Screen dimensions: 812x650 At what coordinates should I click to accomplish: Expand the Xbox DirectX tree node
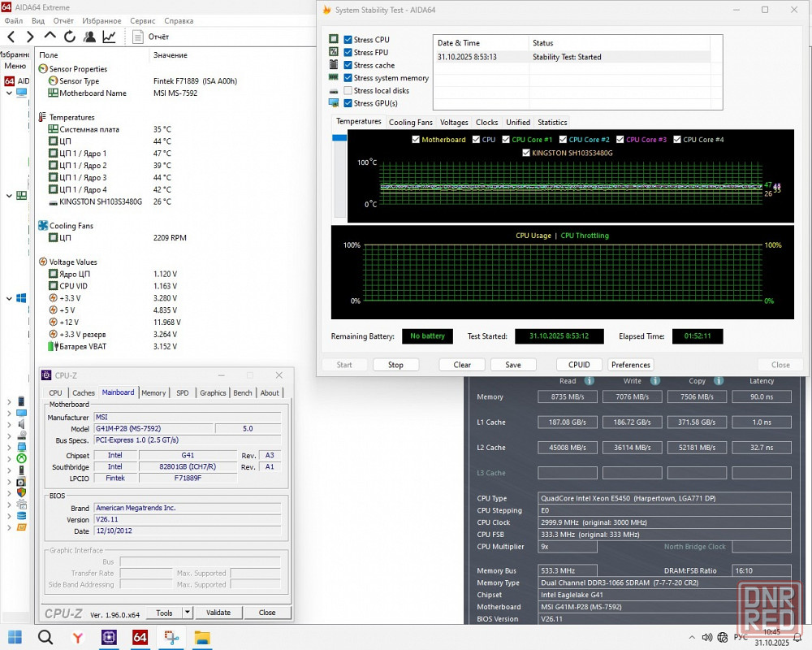click(9, 457)
